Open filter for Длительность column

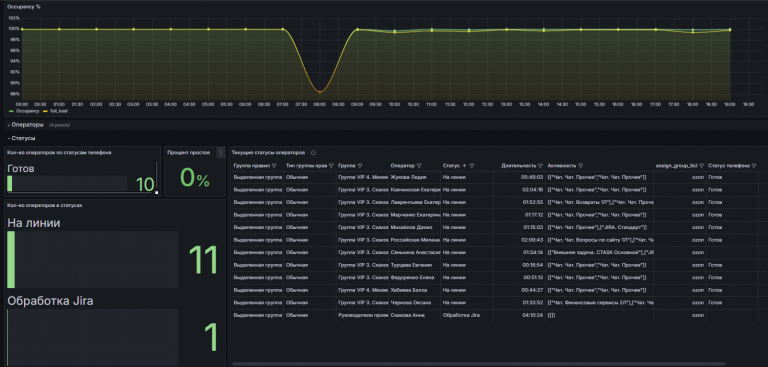click(x=540, y=166)
